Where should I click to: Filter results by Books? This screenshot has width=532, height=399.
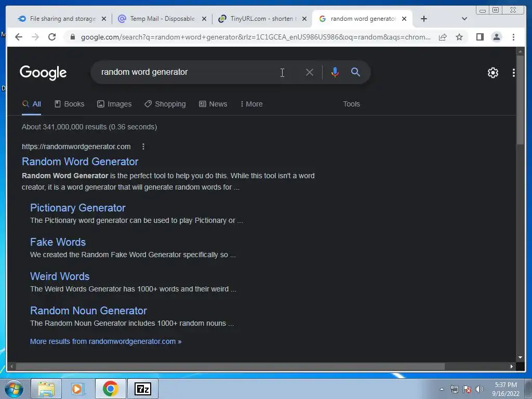click(69, 104)
